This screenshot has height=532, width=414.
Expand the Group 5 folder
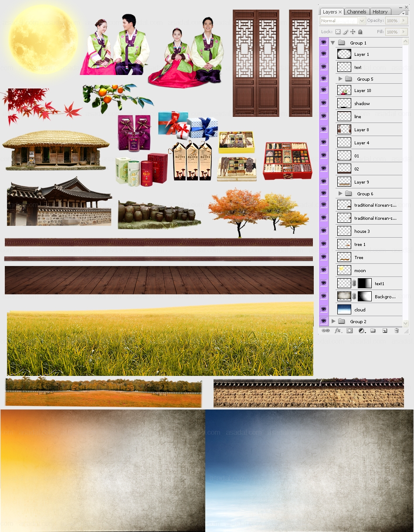340,79
